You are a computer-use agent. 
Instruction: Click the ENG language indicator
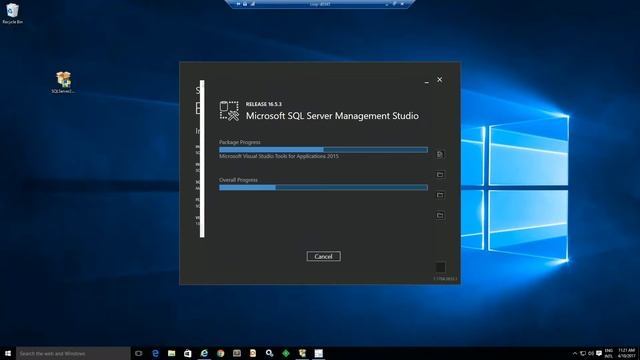609,353
